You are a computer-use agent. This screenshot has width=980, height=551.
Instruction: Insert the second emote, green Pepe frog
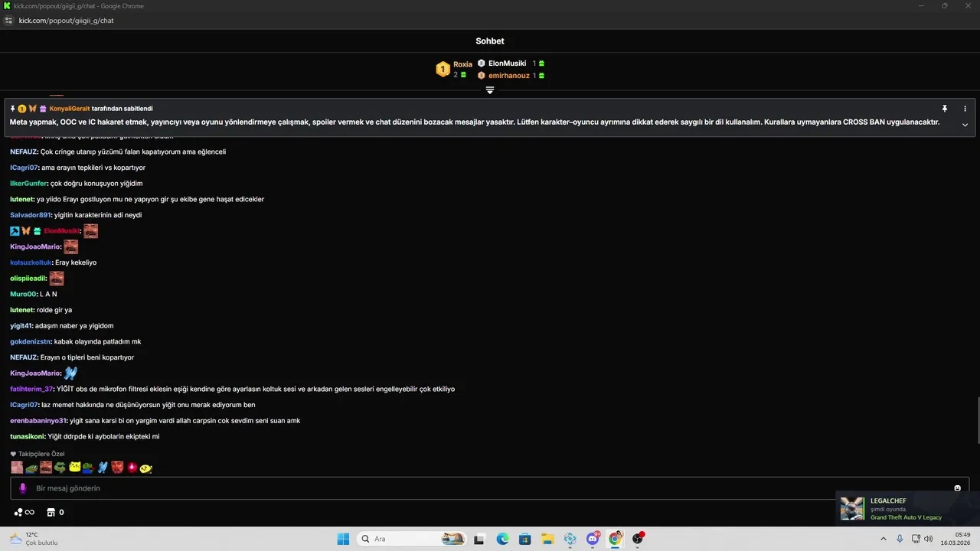click(x=31, y=468)
